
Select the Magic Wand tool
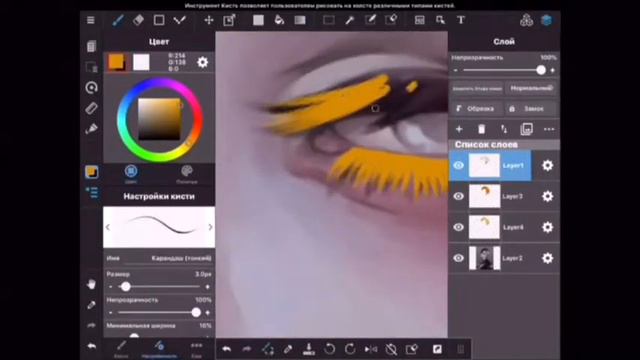click(x=349, y=20)
